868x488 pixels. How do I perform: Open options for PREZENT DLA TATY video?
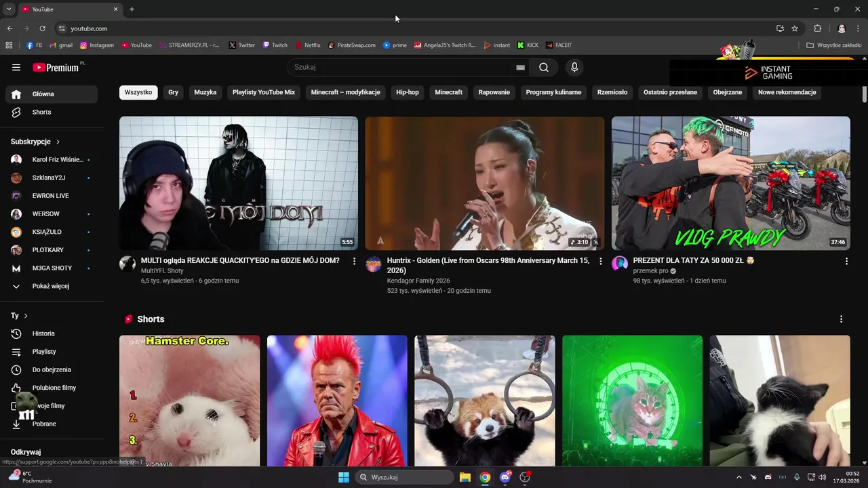(x=846, y=261)
